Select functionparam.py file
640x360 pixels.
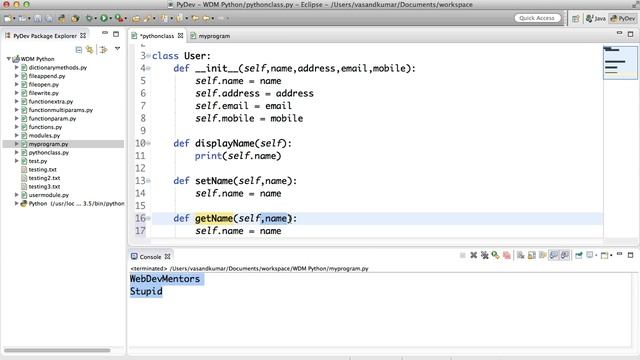(x=52, y=118)
